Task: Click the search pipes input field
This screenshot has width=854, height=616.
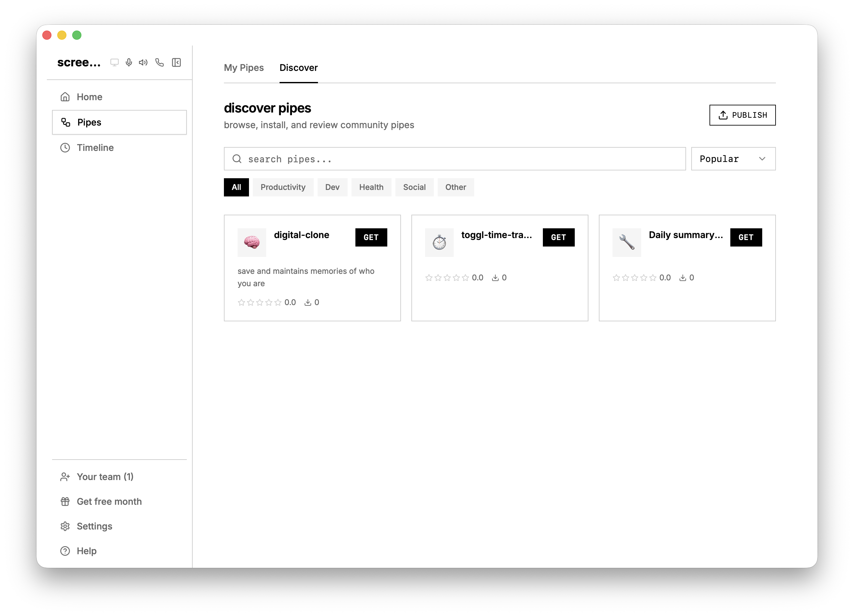Action: click(x=454, y=159)
